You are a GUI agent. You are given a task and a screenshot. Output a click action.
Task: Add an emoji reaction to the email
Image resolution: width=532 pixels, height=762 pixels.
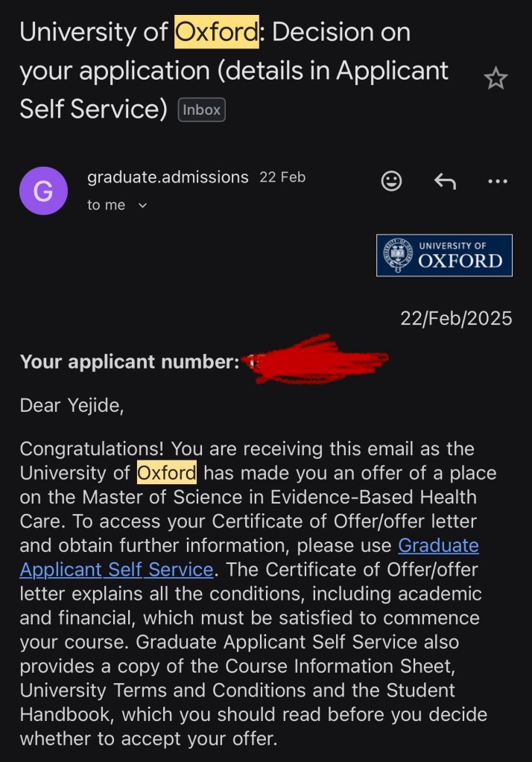click(x=391, y=181)
